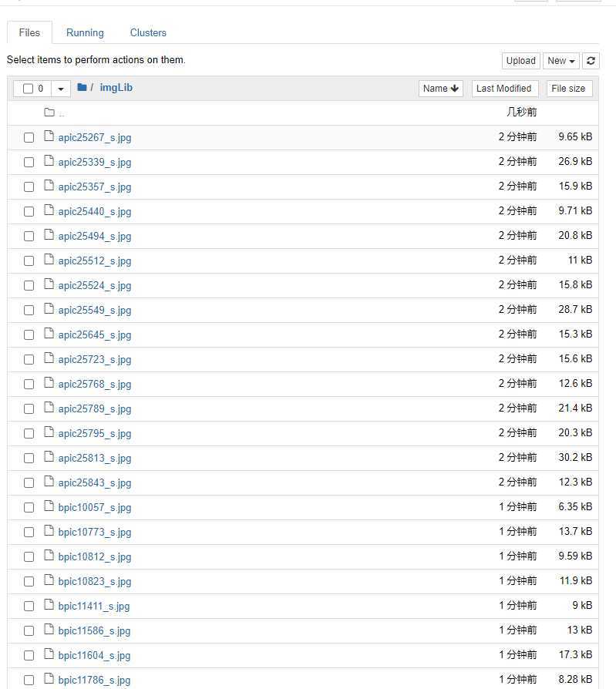Click file icon next to apic25494_s.jpg
This screenshot has width=616, height=689.
[49, 234]
